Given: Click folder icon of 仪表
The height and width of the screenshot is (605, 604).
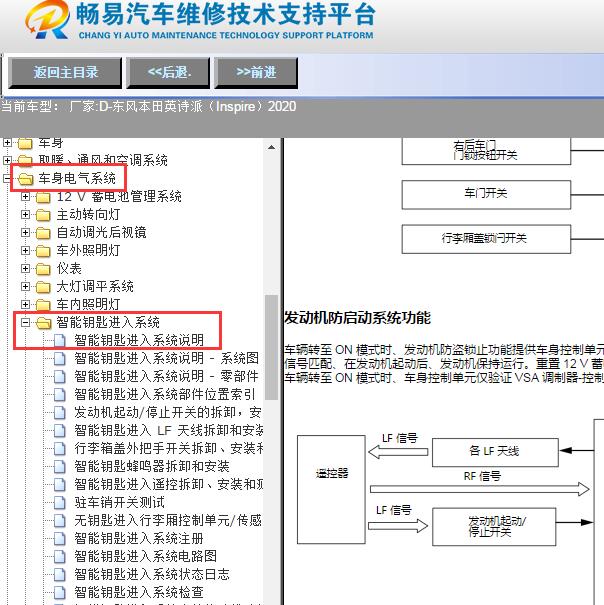Looking at the screenshot, I should pyautogui.click(x=43, y=269).
